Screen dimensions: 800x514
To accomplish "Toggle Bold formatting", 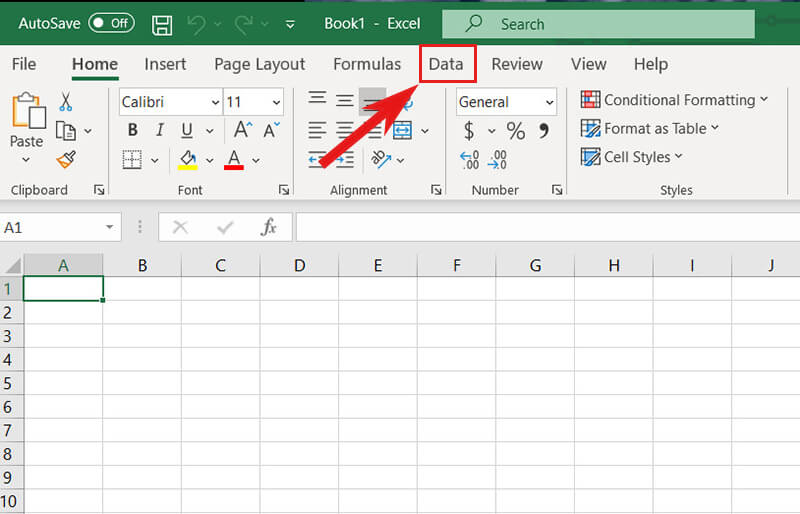I will [133, 130].
